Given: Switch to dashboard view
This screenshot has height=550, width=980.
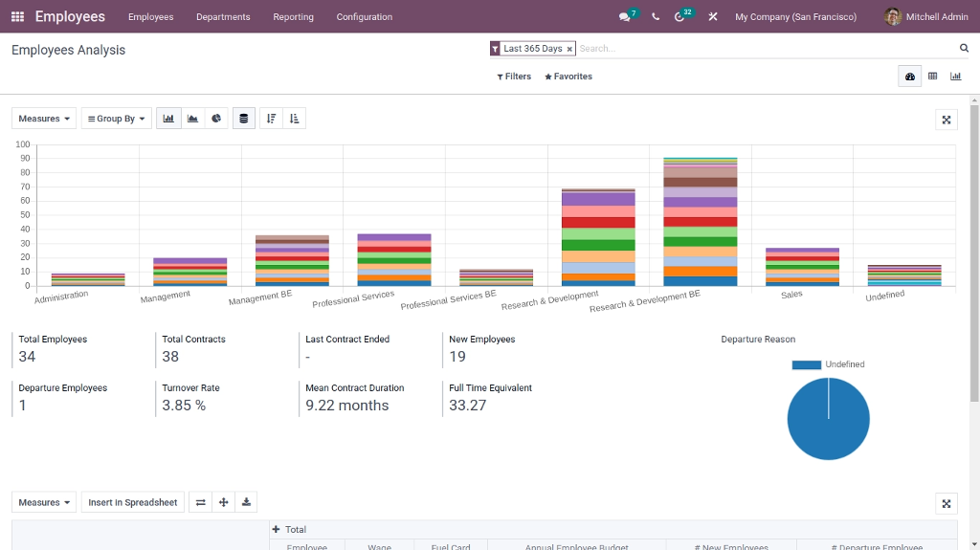Looking at the screenshot, I should (910, 77).
